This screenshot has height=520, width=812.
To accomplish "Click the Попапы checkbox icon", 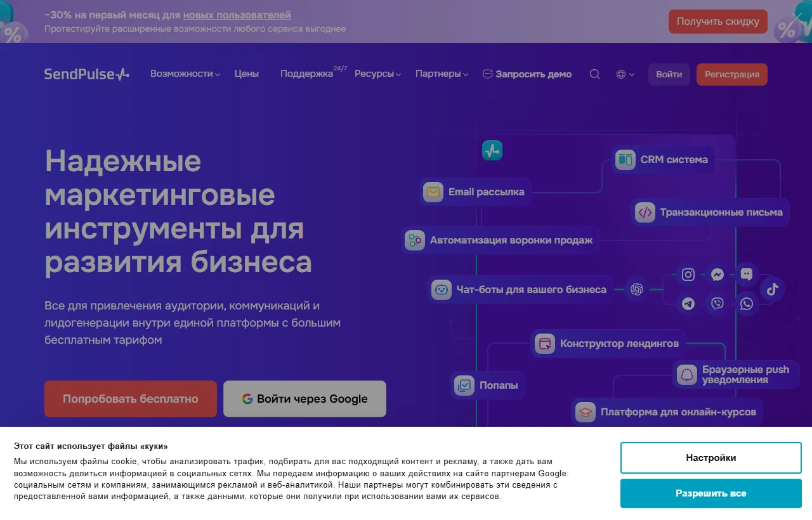I will pyautogui.click(x=464, y=385).
